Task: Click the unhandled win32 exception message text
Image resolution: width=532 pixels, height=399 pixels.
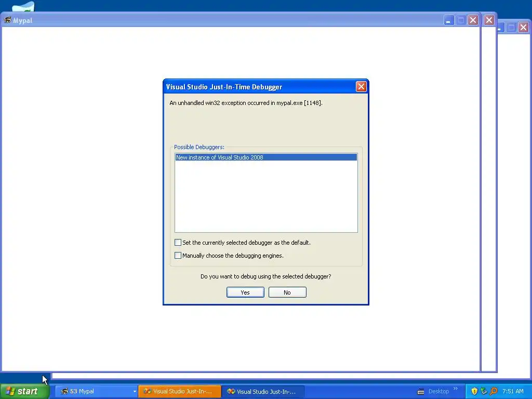Action: tap(246, 103)
